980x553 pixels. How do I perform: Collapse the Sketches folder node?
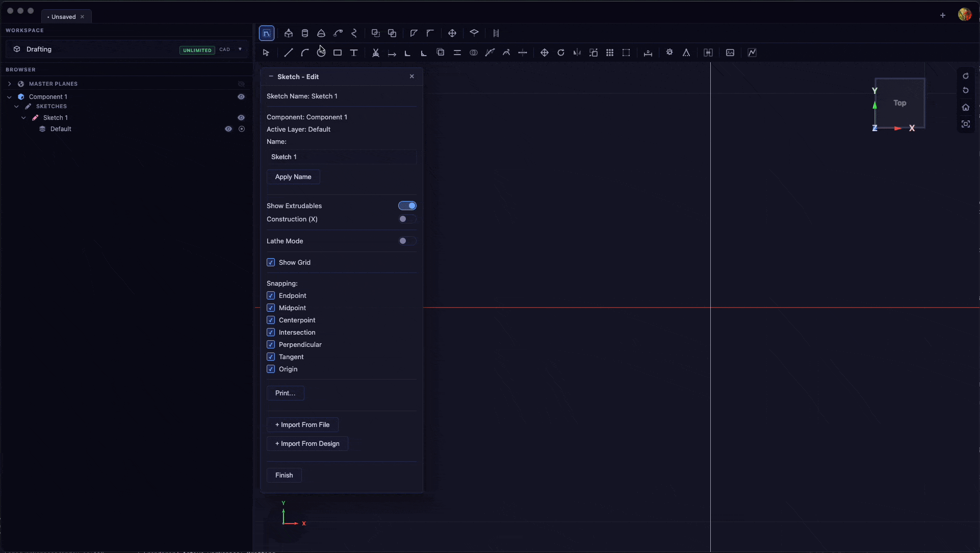(x=16, y=106)
